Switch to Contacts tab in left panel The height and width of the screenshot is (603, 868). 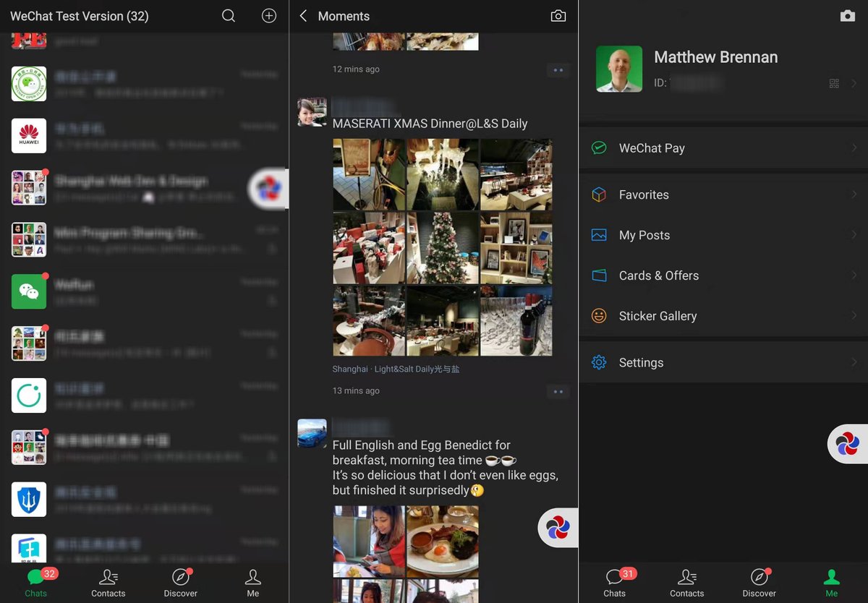pos(109,583)
